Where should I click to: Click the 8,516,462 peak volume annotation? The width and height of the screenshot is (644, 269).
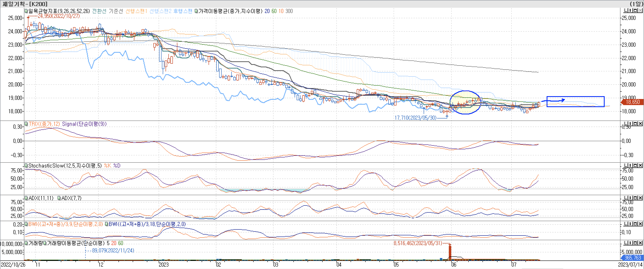[x=418, y=243]
